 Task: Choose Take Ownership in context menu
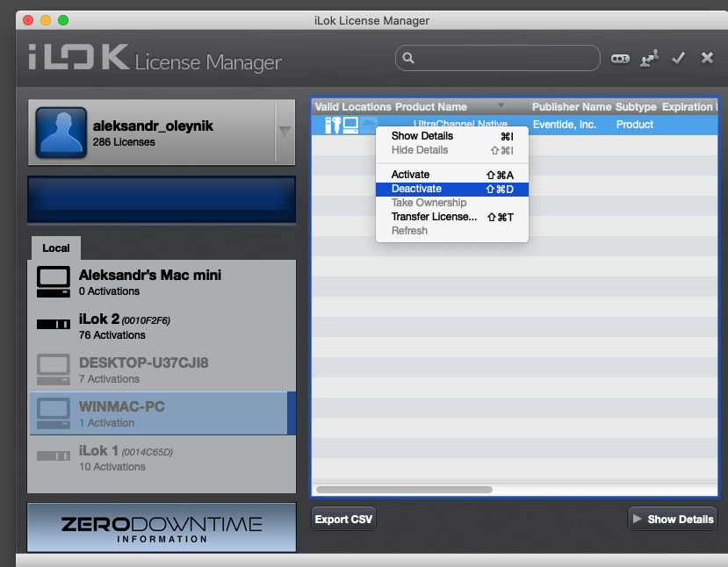(451, 203)
